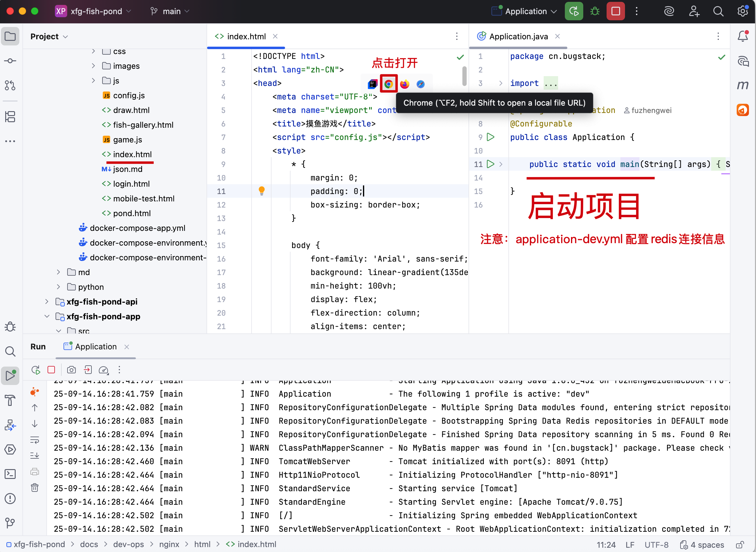Expand folded import statements in Application.java

(500, 83)
